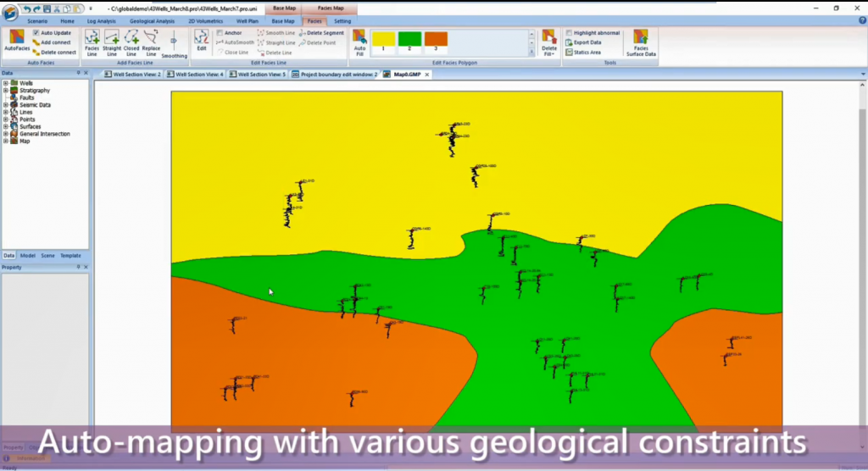
Task: Expand the General Intersection node
Action: point(6,133)
